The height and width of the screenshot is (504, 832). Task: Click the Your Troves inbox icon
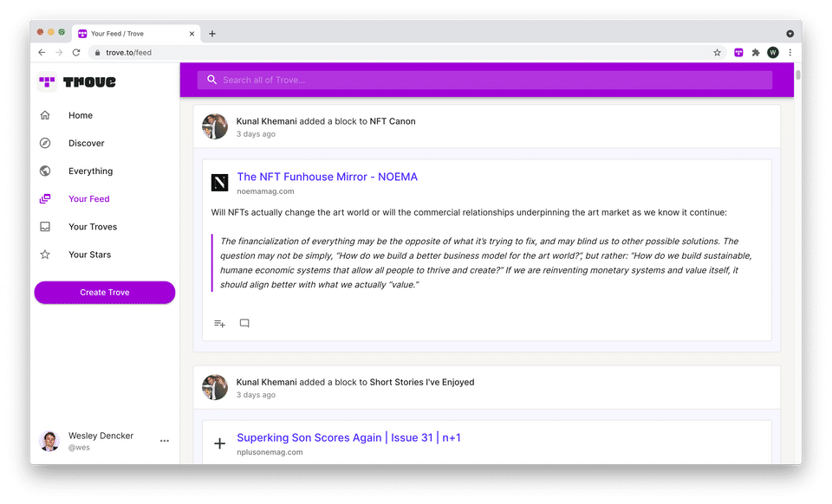45,226
